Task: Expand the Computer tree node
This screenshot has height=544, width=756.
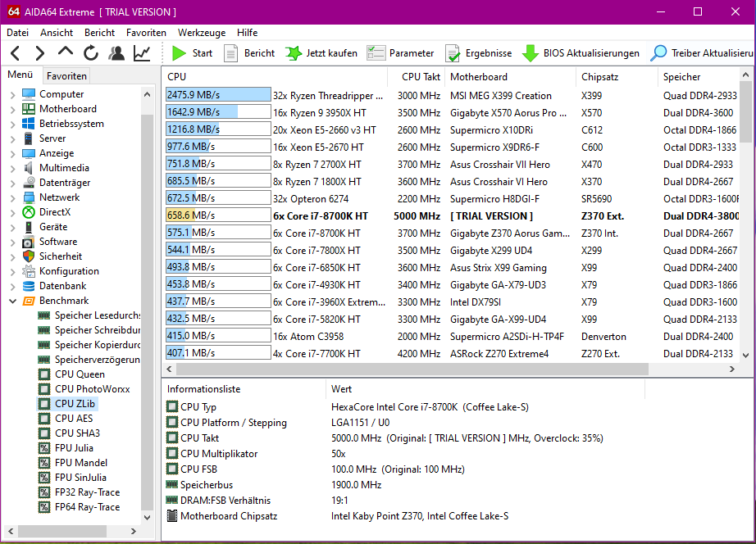Action: (12, 95)
